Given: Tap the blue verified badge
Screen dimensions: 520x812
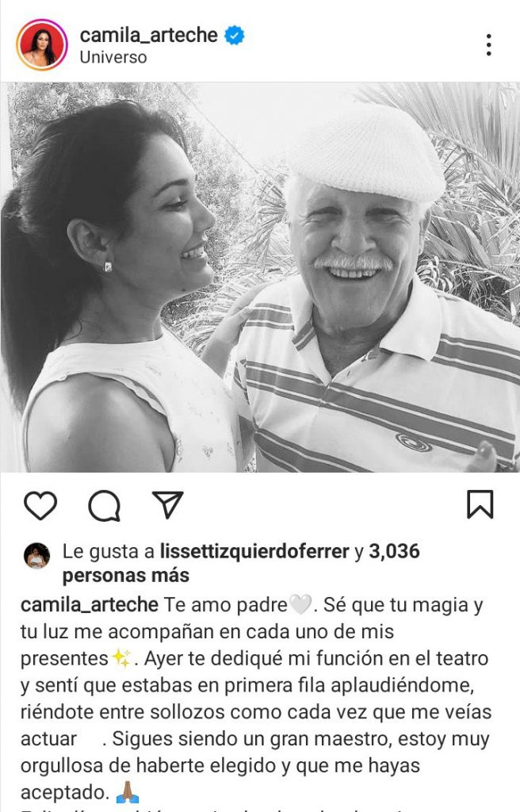Looking at the screenshot, I should coord(234,36).
